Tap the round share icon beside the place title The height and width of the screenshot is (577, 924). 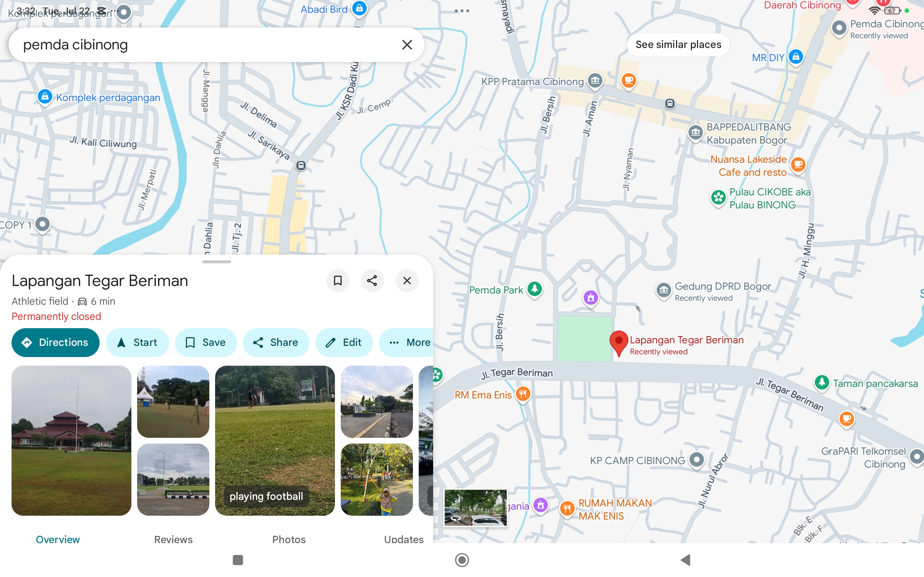[372, 281]
